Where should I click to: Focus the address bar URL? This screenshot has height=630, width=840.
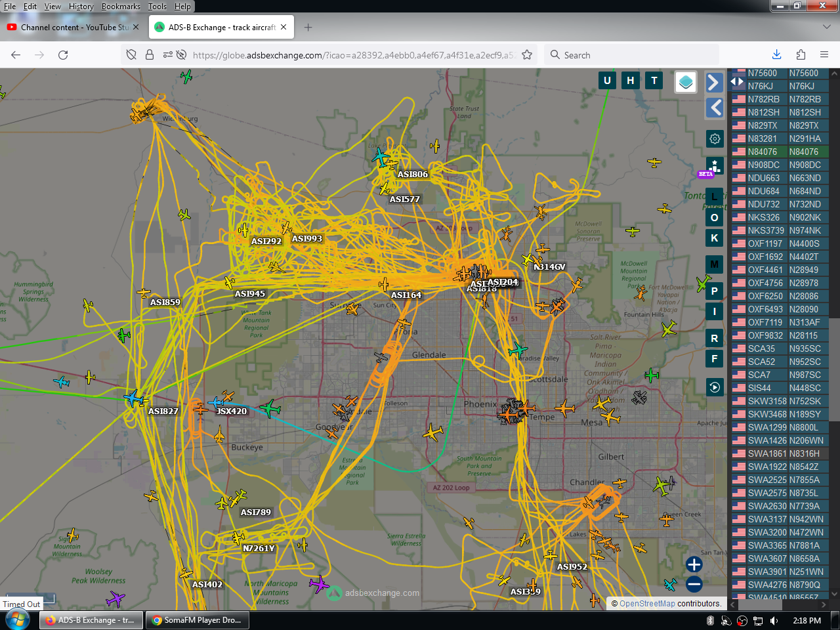pyautogui.click(x=354, y=55)
